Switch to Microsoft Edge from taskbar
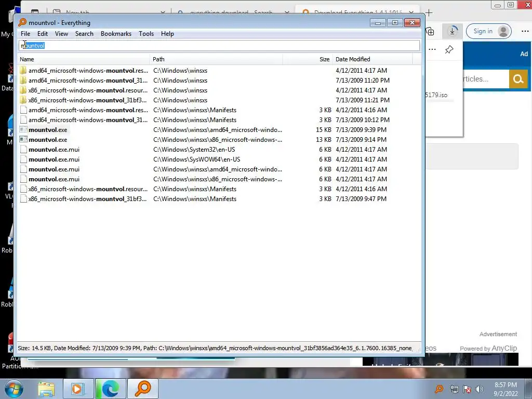The height and width of the screenshot is (399, 532). tap(110, 389)
